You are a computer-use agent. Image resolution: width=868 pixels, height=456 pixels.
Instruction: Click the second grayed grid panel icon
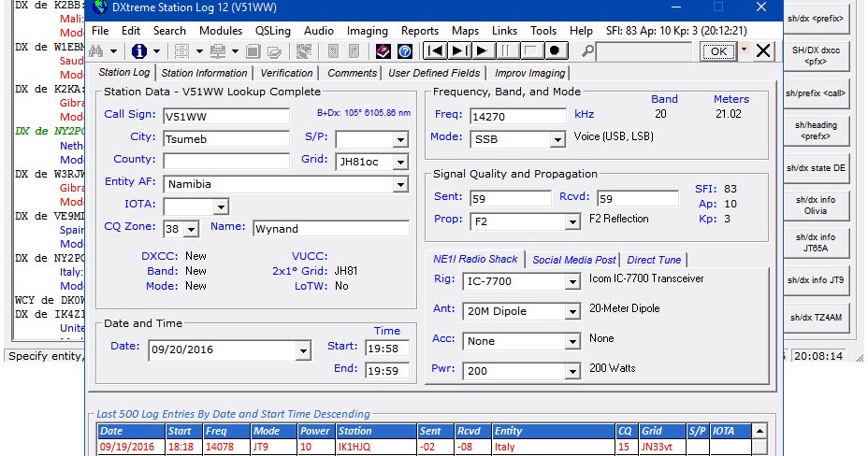(x=354, y=51)
